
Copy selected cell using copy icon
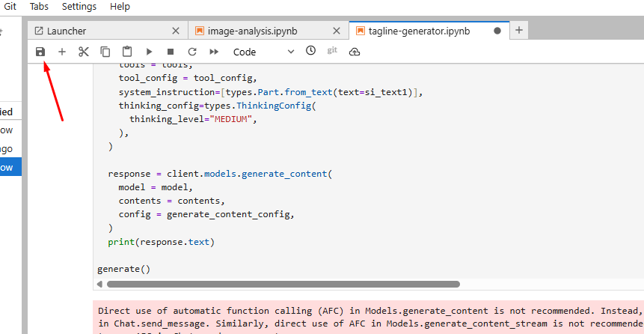(x=105, y=52)
